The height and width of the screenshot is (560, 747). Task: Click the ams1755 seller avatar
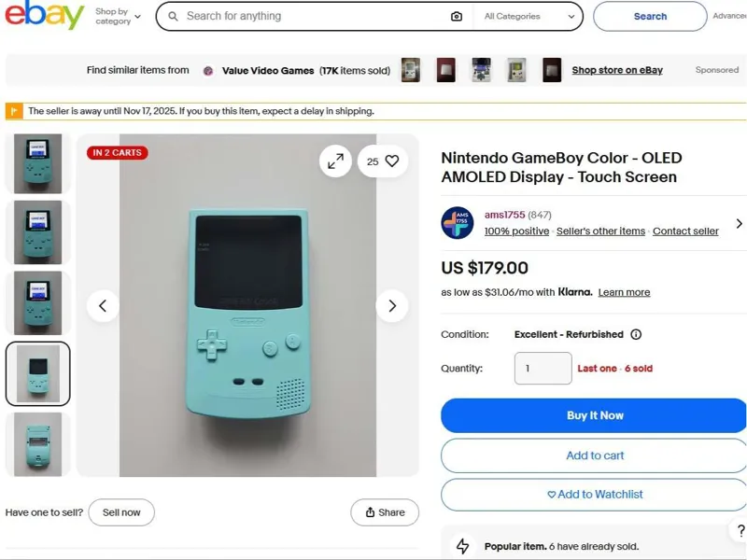[458, 223]
